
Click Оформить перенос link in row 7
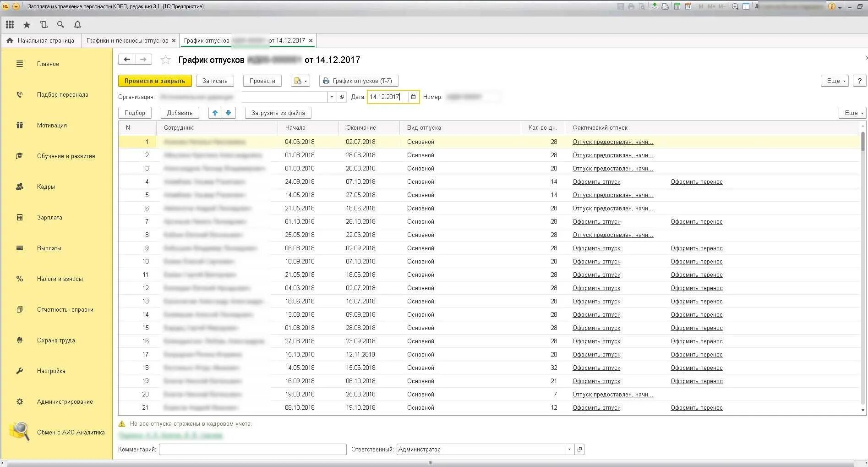coord(696,222)
